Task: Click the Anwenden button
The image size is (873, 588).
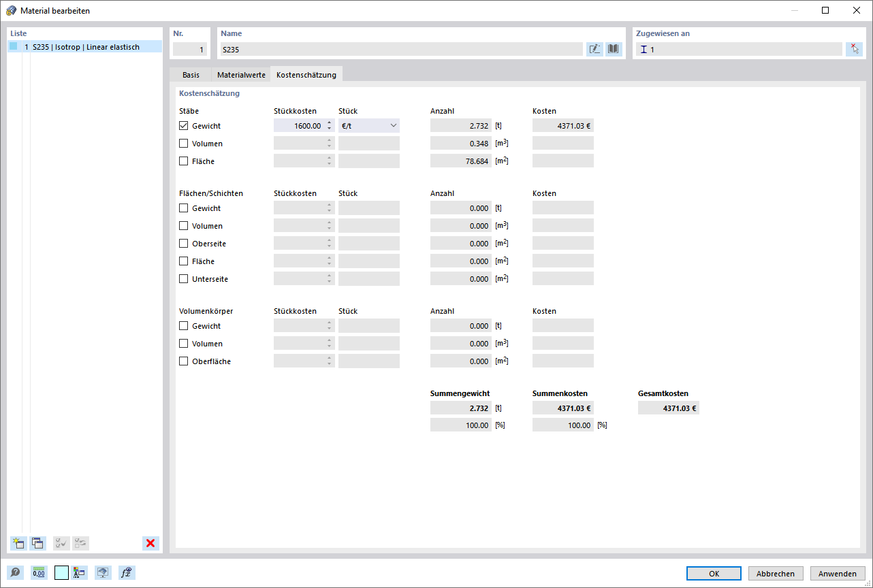Action: click(838, 574)
